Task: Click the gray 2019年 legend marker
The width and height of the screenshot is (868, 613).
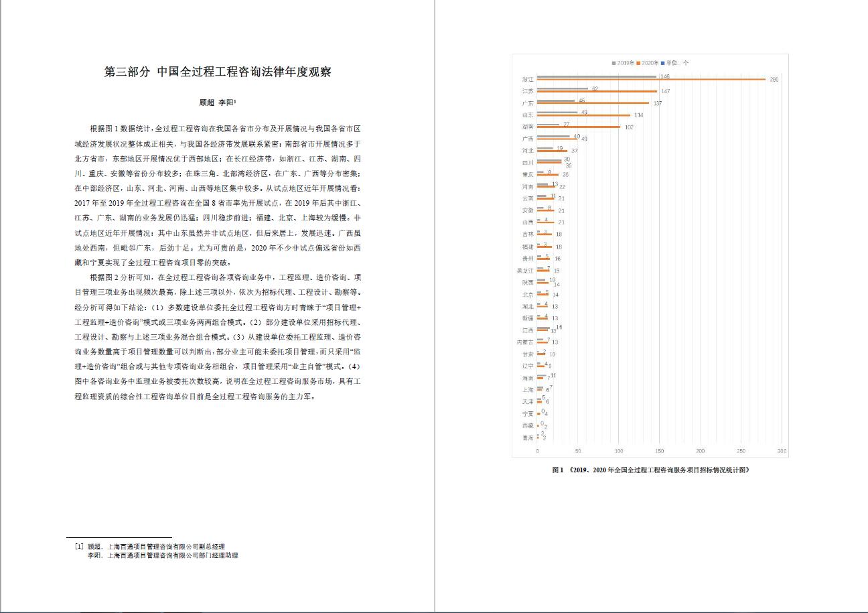Action: (613, 63)
